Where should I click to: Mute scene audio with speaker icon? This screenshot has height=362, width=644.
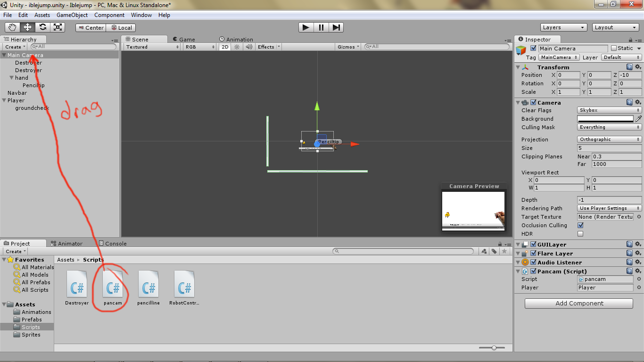point(248,47)
